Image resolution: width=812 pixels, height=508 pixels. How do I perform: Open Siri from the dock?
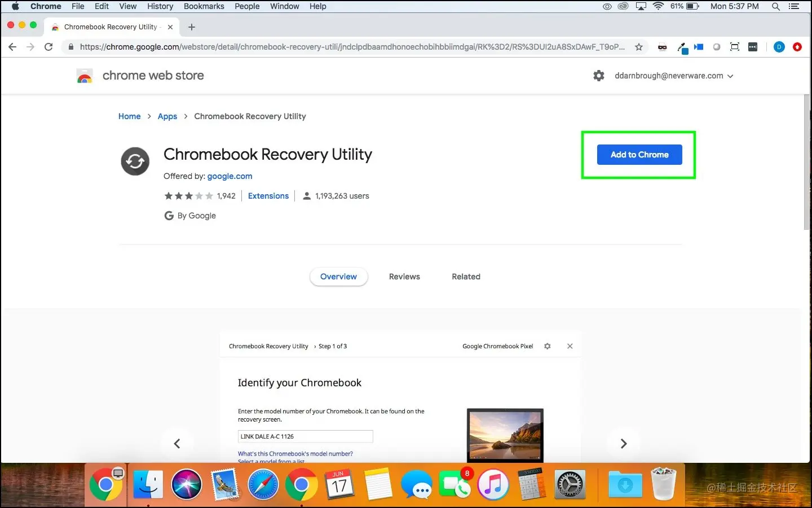click(186, 484)
